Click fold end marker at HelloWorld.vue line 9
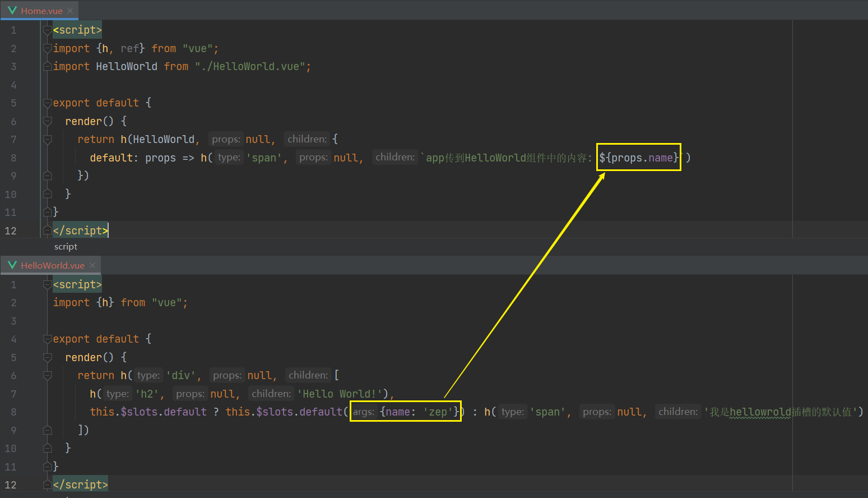This screenshot has width=868, height=498. [x=48, y=430]
